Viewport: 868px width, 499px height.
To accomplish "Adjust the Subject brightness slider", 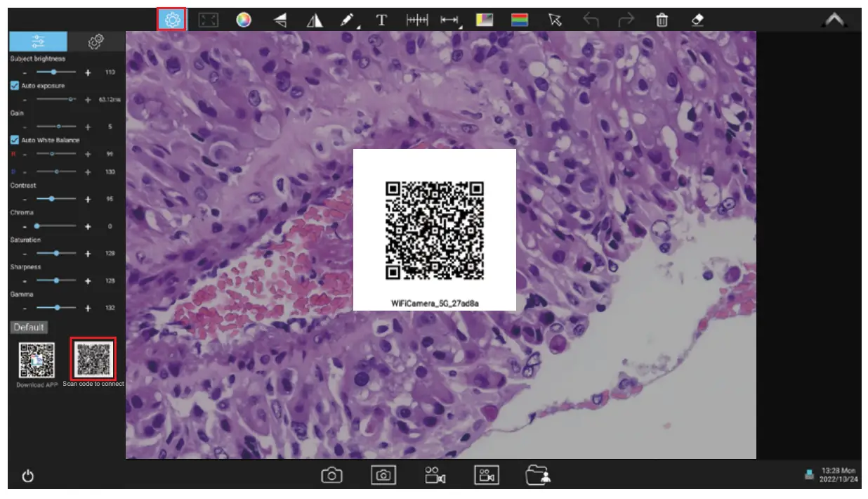I will click(56, 72).
